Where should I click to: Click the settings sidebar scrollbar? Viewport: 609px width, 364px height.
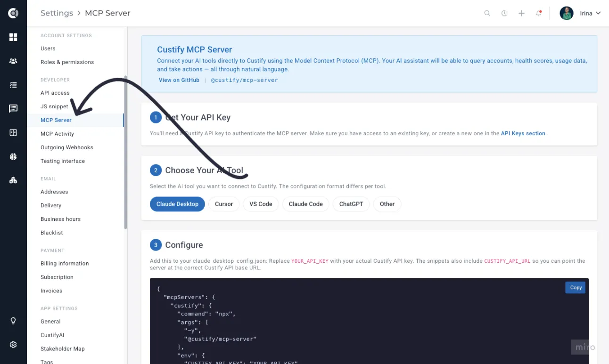[x=125, y=152]
